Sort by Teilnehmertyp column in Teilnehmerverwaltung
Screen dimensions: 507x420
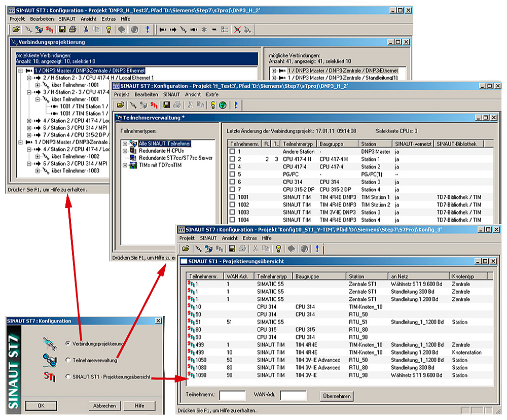(298, 144)
